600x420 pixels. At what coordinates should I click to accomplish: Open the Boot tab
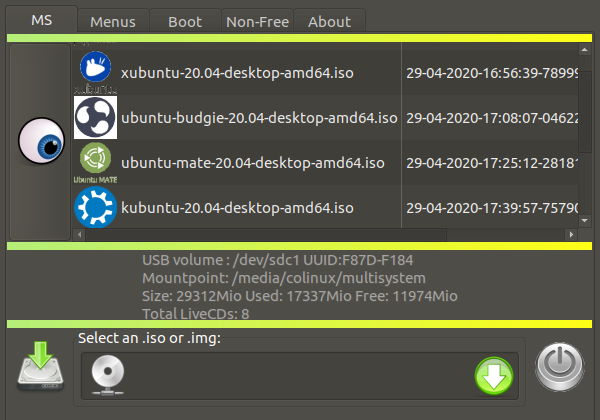[x=185, y=22]
